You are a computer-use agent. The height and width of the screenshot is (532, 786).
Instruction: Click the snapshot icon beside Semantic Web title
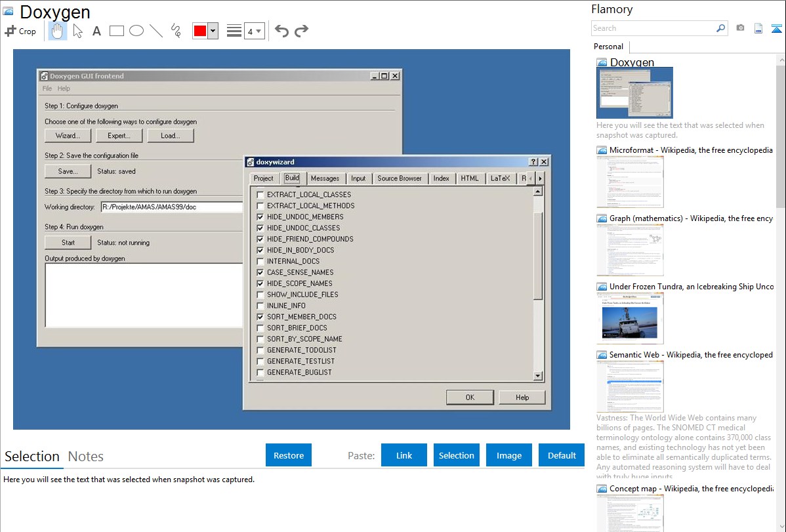point(602,354)
